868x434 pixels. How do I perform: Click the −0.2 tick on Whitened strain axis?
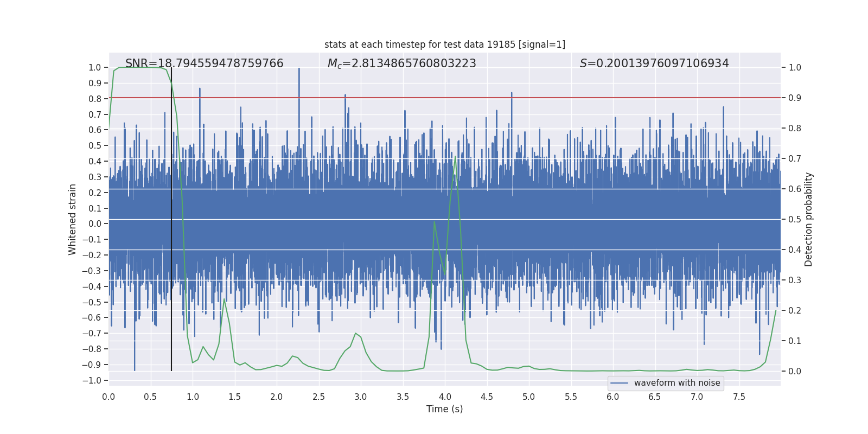92,255
